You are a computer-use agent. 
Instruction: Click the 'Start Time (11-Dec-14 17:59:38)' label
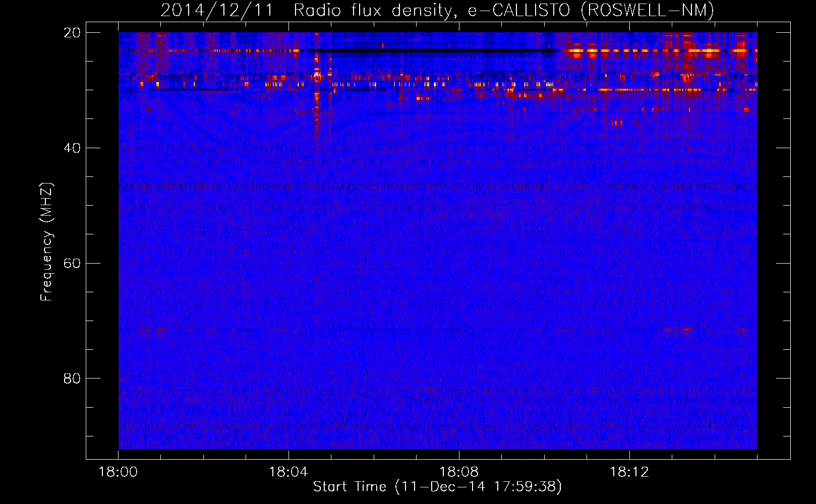[437, 487]
